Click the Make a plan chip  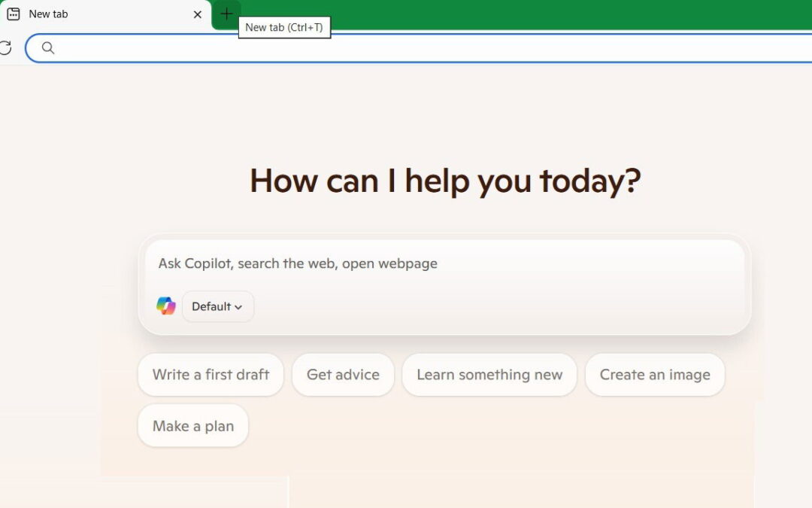coord(192,425)
